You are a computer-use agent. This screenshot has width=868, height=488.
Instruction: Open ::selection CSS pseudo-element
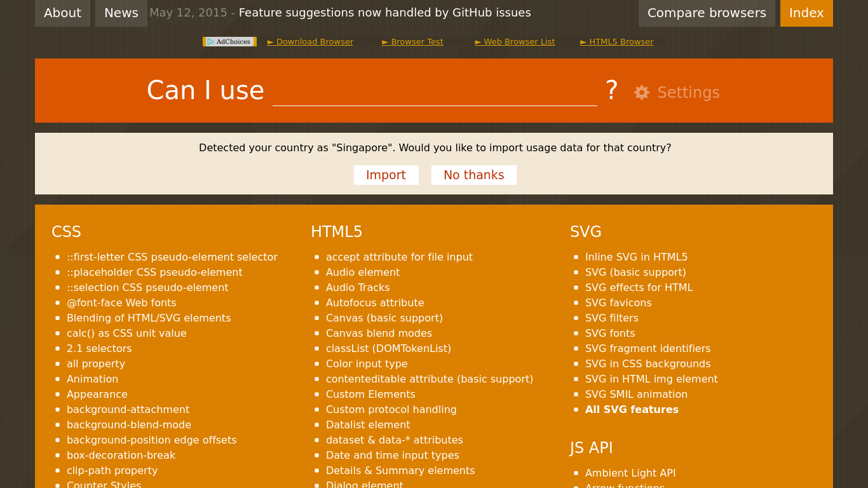tap(147, 288)
